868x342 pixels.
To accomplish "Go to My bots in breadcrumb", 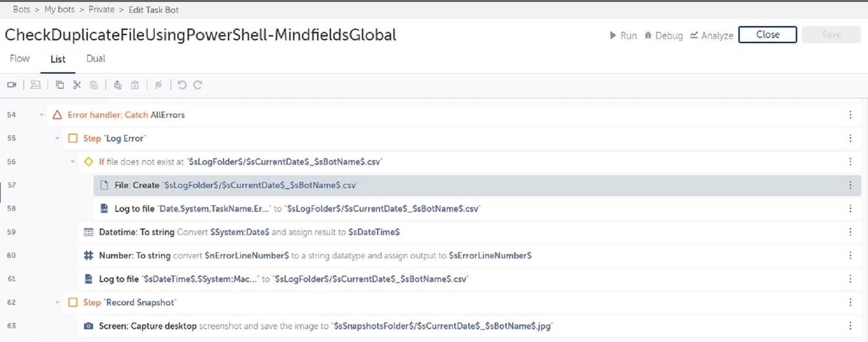I will tap(59, 9).
